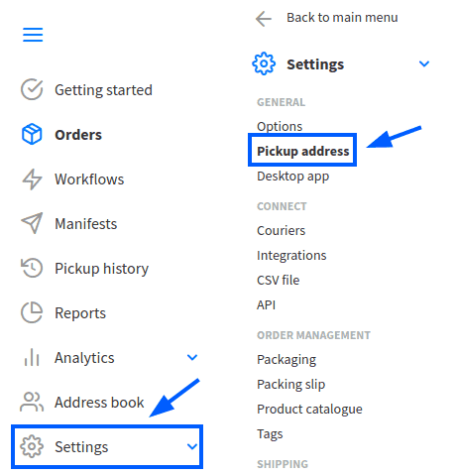Select Options under General
Image resolution: width=456 pixels, height=476 pixels.
tap(280, 126)
